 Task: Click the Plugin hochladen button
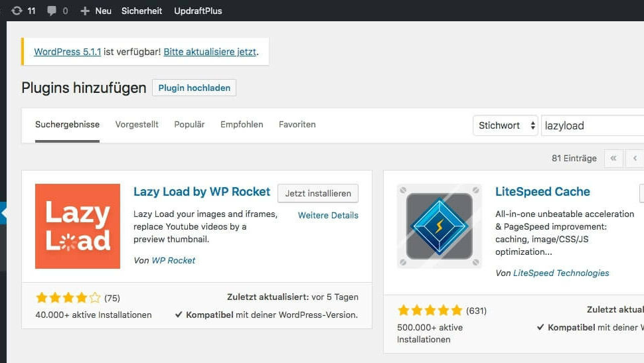[195, 88]
